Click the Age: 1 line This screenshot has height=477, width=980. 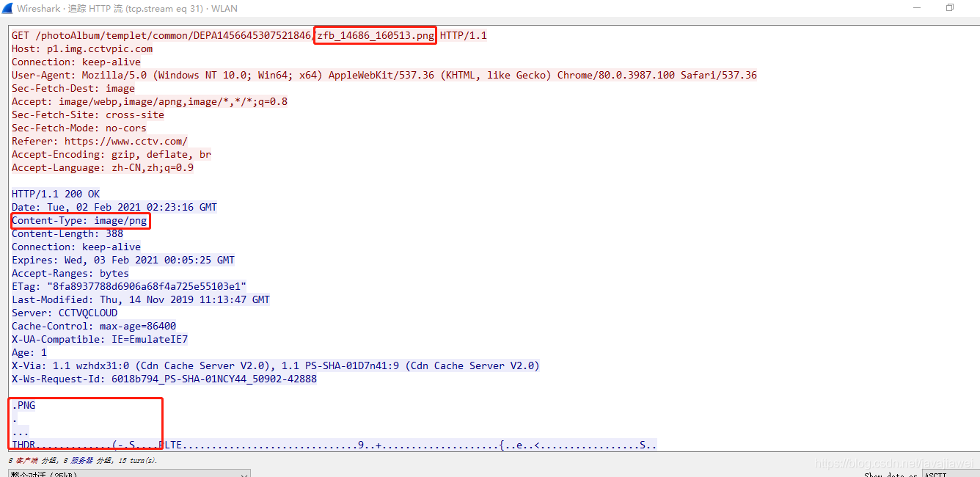coord(29,352)
